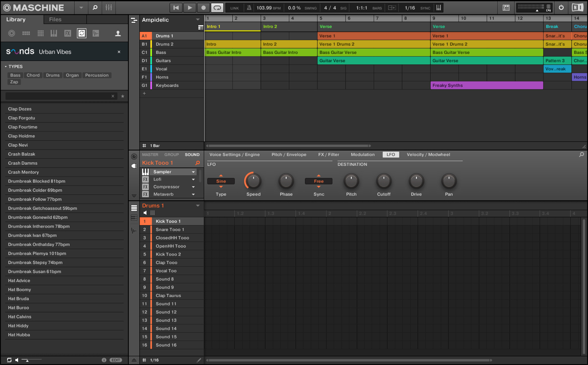Open the Lofi plug-in dropdown
The image size is (588, 365).
tap(194, 180)
